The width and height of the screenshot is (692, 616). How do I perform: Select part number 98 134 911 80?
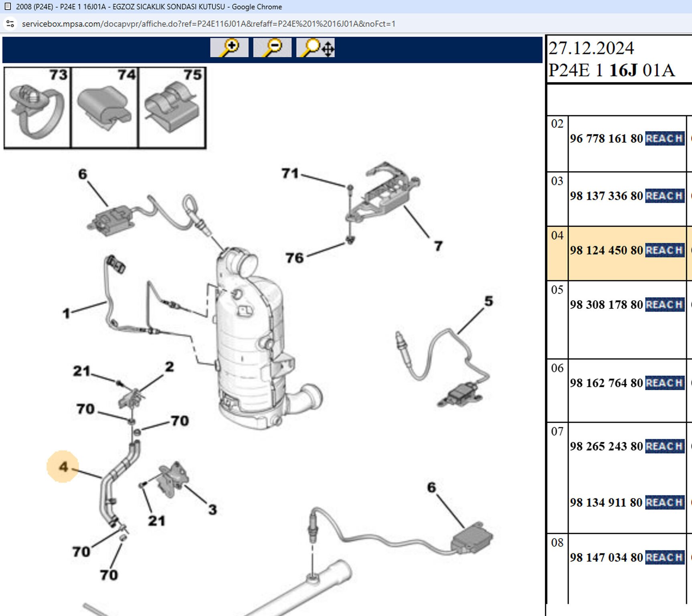606,503
